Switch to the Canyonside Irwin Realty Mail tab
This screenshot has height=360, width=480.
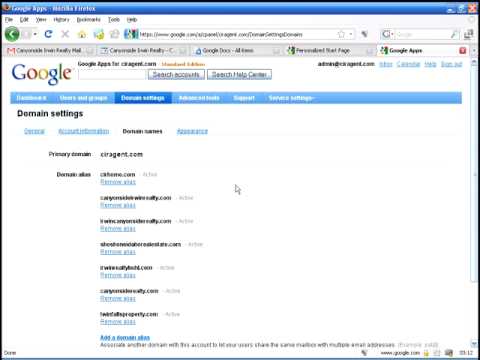point(49,51)
